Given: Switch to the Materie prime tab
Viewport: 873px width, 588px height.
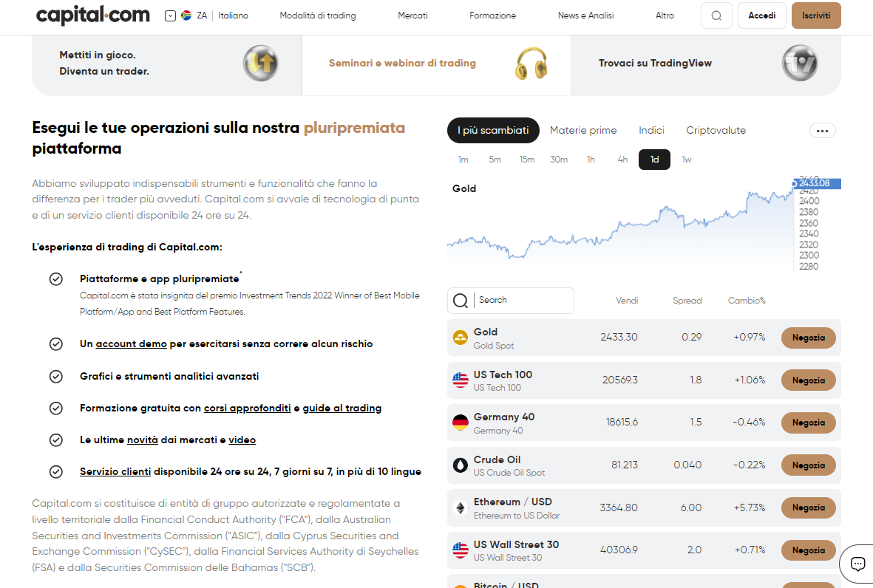Looking at the screenshot, I should point(583,130).
